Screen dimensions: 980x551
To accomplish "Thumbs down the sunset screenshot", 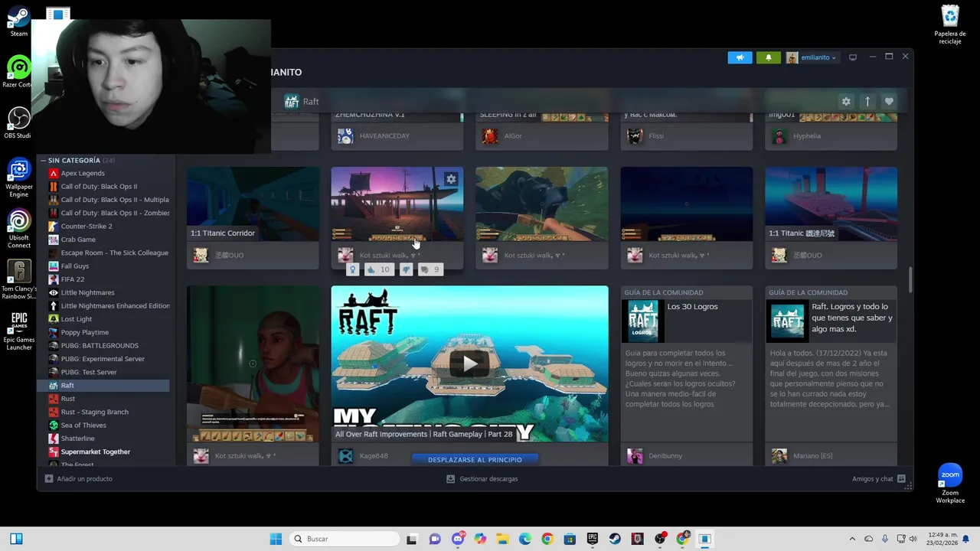I will pos(406,269).
